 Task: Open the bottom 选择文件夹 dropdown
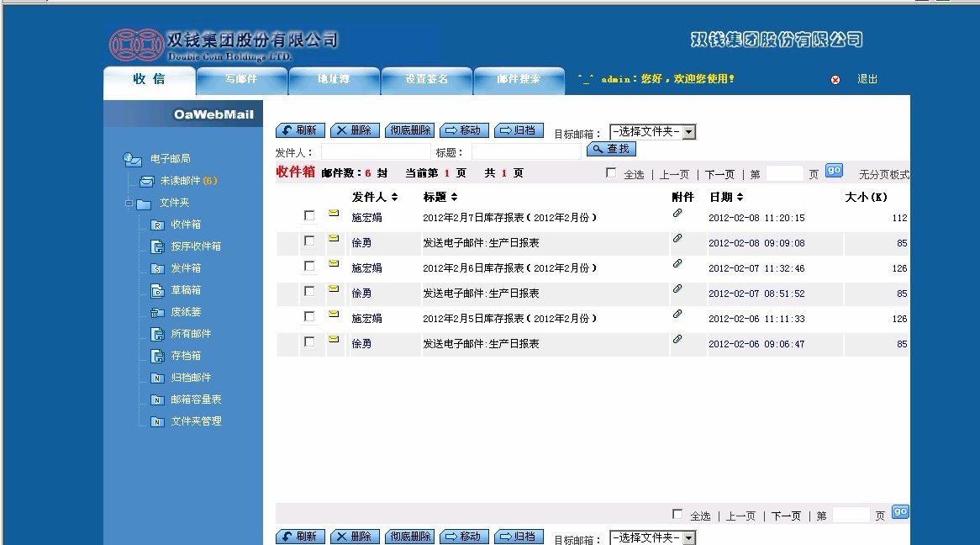652,538
